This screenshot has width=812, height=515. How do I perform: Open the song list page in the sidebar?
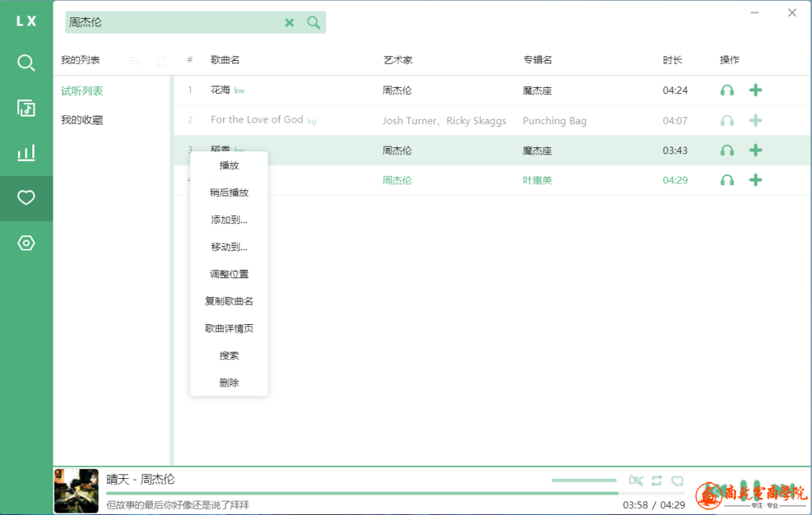(26, 108)
